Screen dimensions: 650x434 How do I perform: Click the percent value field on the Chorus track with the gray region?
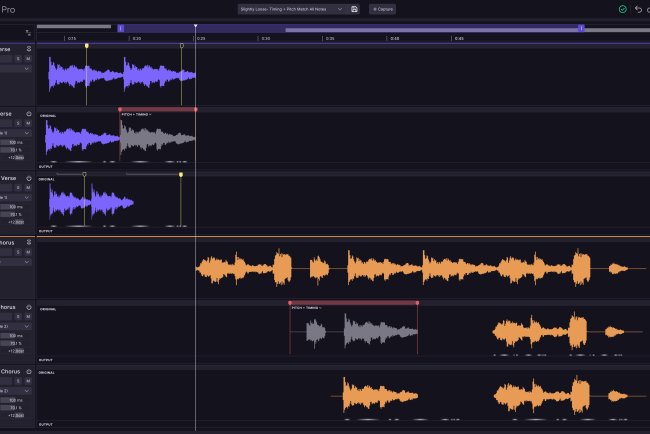(12, 344)
